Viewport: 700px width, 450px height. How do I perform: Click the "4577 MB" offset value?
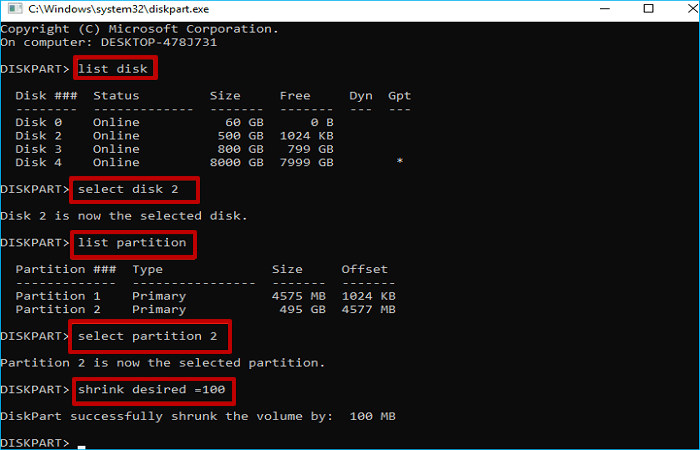pyautogui.click(x=369, y=309)
